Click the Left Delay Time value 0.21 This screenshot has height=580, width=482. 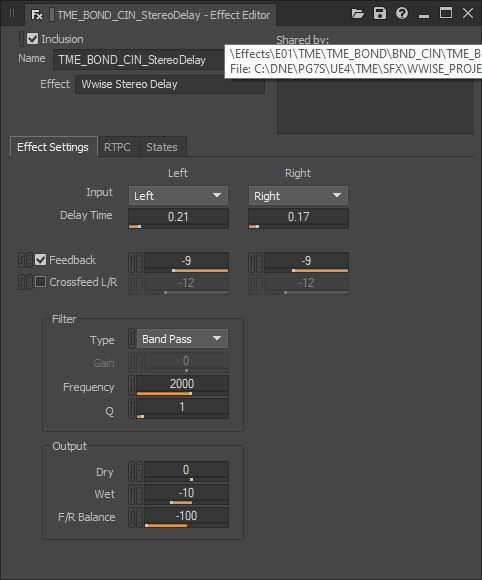[178, 217]
